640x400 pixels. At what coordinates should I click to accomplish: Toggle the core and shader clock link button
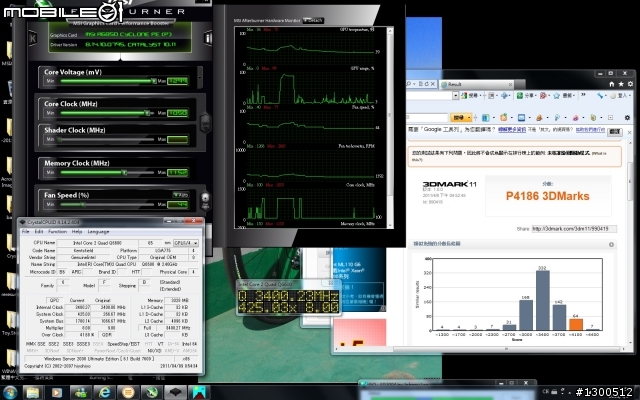[x=205, y=122]
